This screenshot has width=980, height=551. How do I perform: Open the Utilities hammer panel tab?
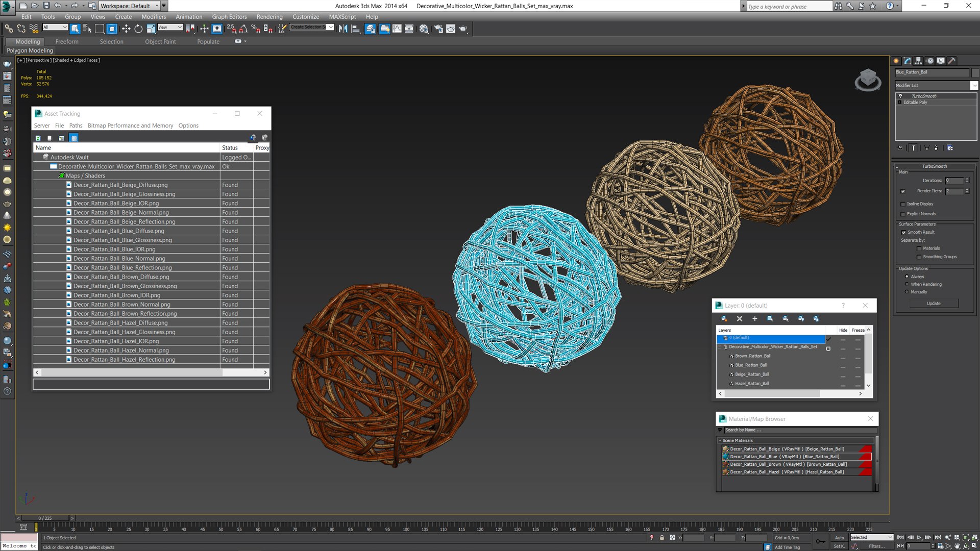coord(952,61)
